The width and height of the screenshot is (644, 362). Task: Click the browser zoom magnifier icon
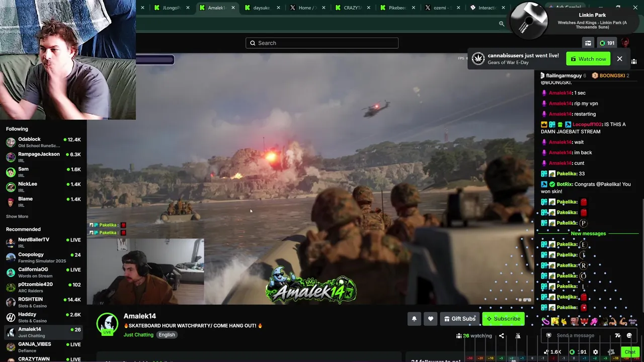click(502, 24)
